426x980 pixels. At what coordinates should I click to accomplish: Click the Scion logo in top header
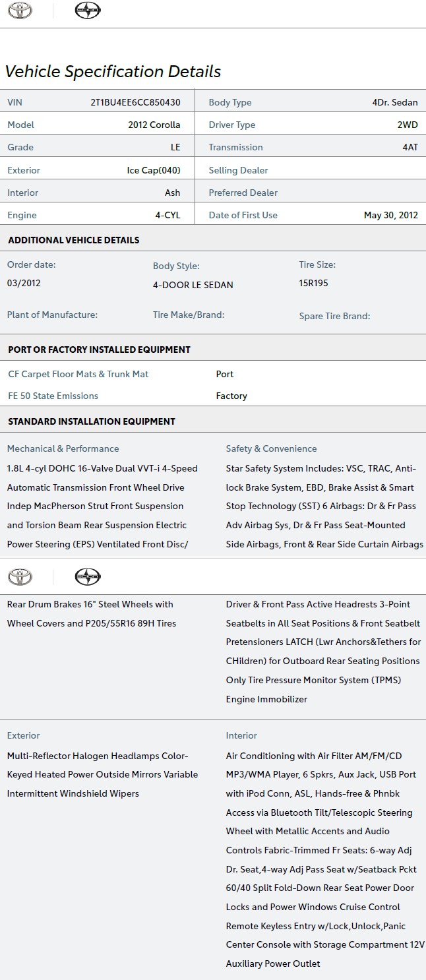point(88,11)
